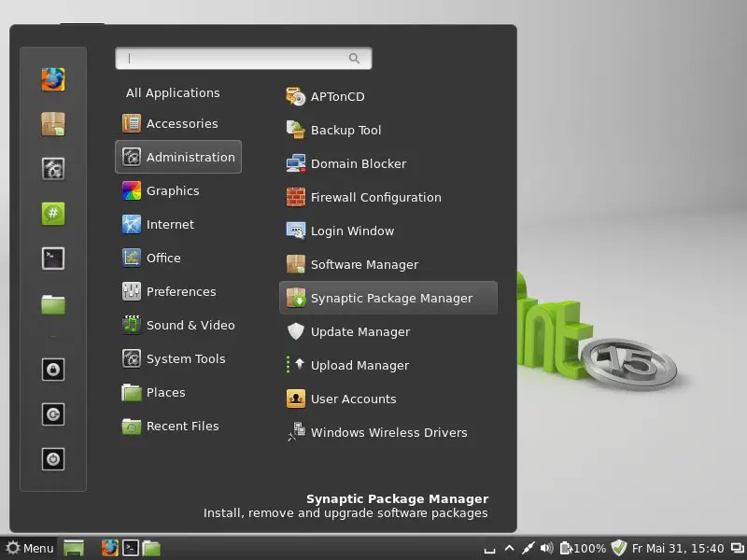
Task: Open the update shield icon in the tray
Action: [x=618, y=548]
